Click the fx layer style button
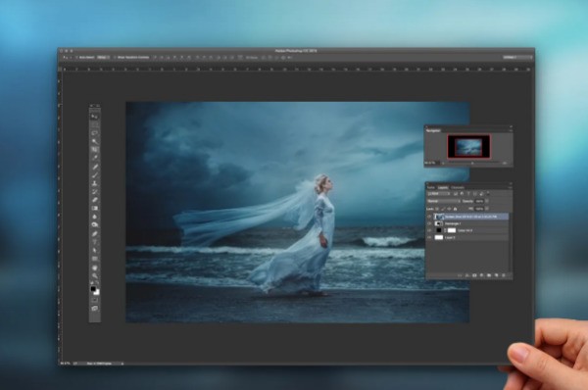 (467, 275)
